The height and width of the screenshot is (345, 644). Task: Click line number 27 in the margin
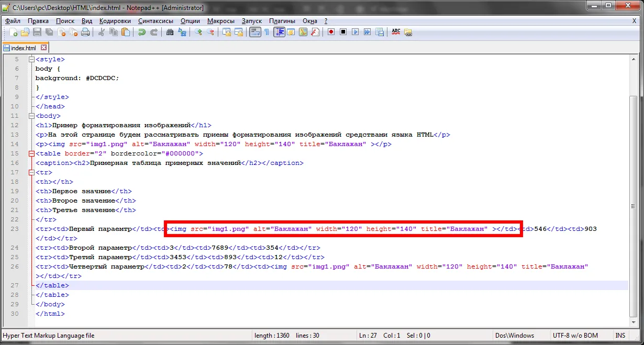(x=14, y=285)
